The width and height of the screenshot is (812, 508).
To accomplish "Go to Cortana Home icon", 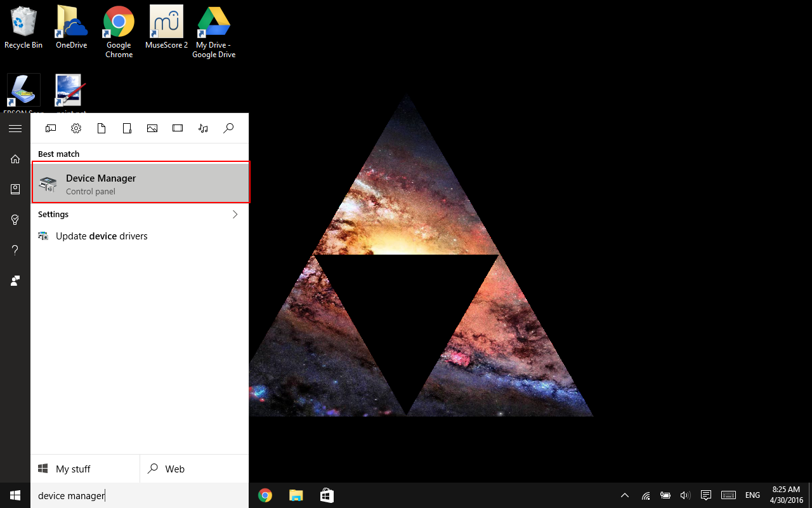I will (x=15, y=159).
